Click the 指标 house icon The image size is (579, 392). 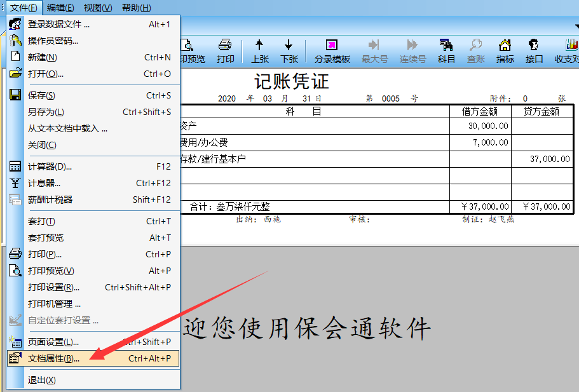click(505, 51)
